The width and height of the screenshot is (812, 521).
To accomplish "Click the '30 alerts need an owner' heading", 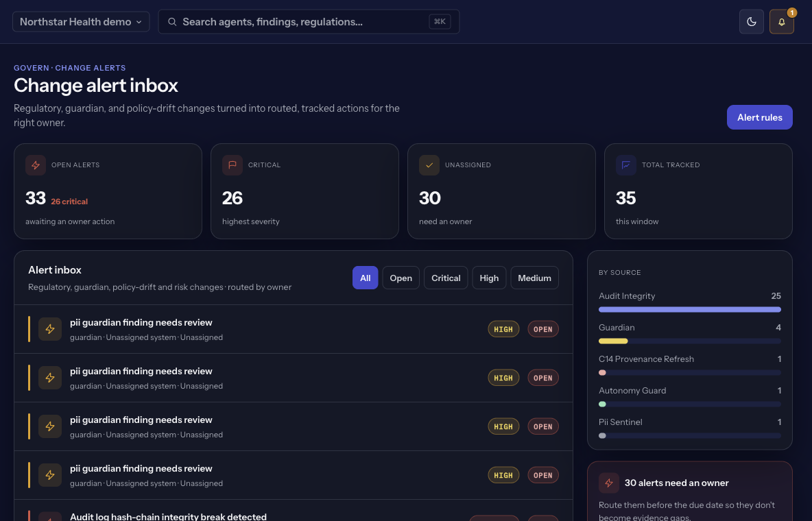I will click(x=676, y=483).
